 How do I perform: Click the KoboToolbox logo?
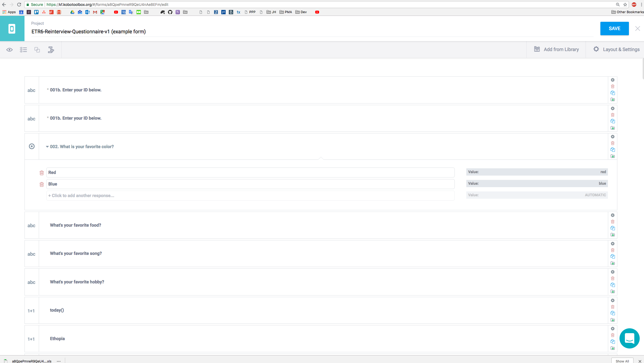point(12,28)
